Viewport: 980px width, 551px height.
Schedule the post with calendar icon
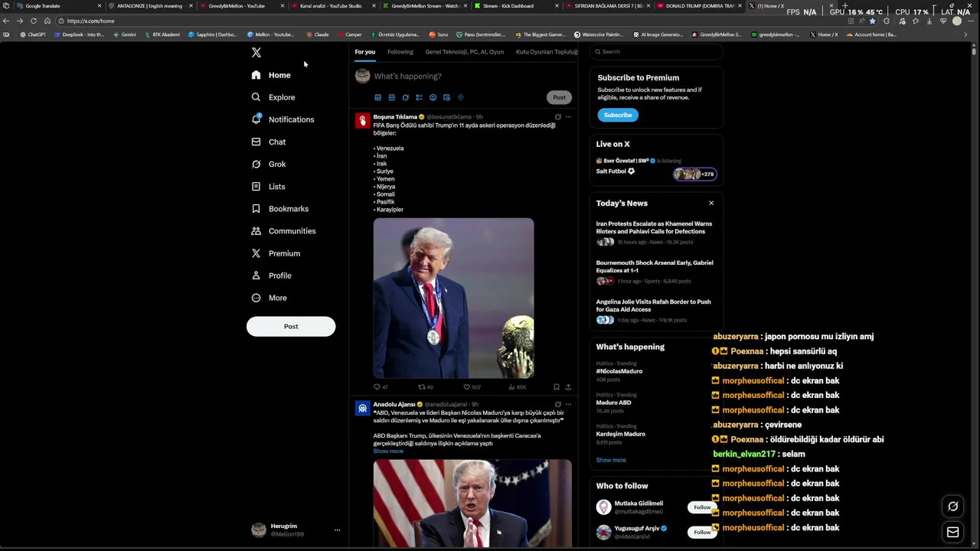[x=446, y=98]
